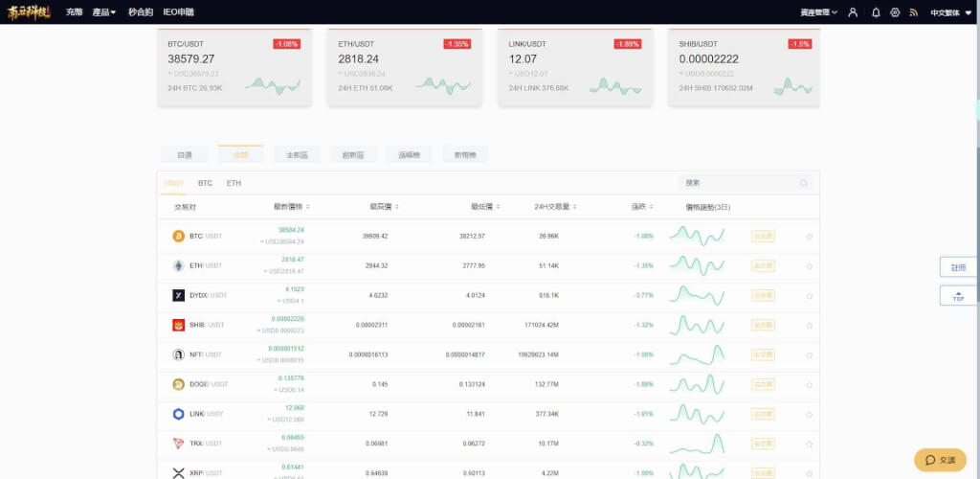This screenshot has height=479, width=980.
Task: Click the 10628623.14M volume in NFT row
Action: [538, 355]
